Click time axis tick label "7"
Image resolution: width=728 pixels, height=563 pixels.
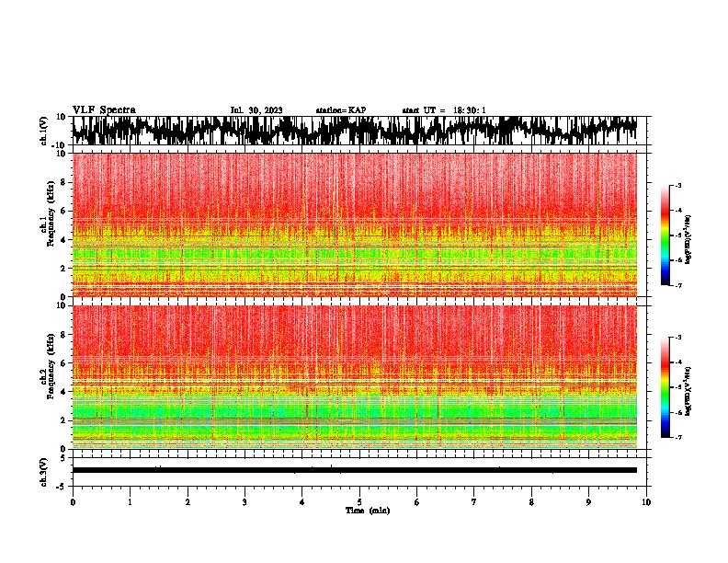click(474, 502)
